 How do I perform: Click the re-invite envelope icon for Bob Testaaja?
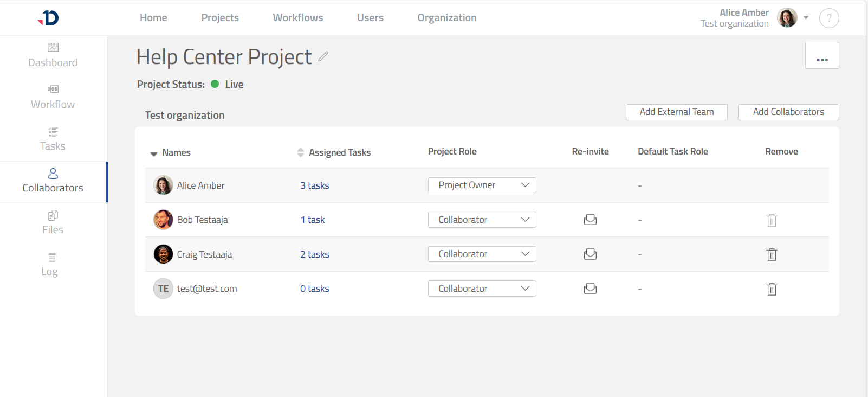(590, 220)
